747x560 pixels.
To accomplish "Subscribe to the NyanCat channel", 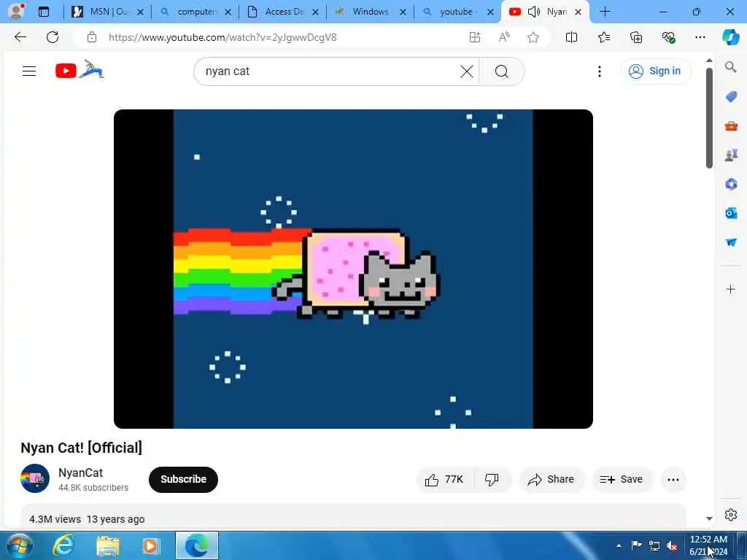I will (183, 480).
